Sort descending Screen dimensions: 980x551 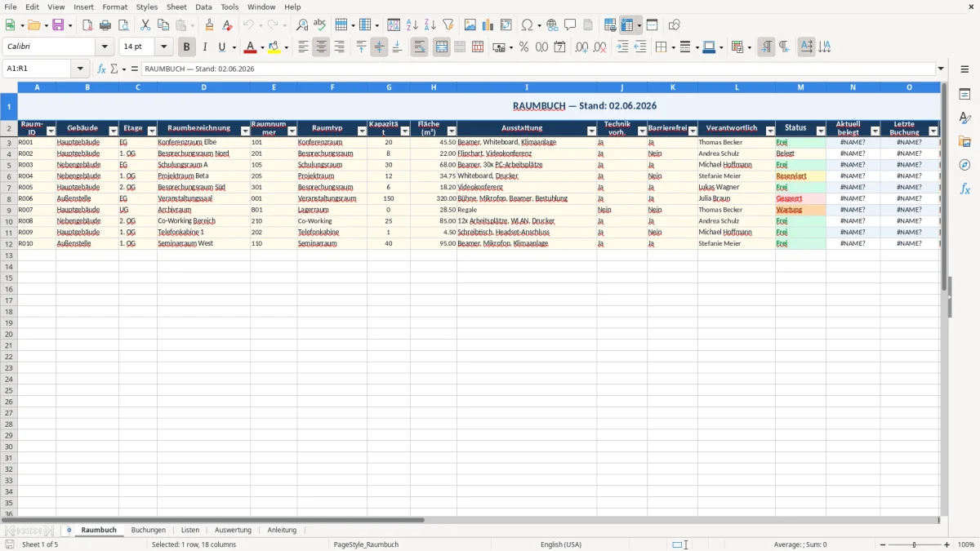coord(430,25)
